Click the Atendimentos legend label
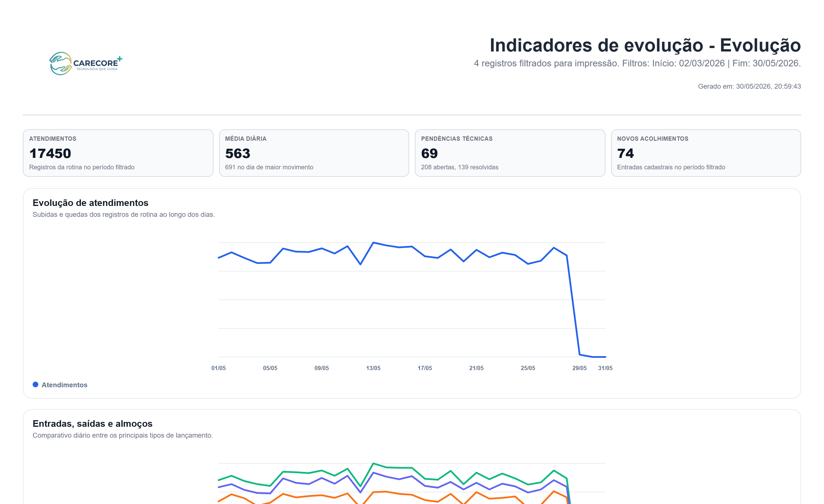 pyautogui.click(x=65, y=385)
